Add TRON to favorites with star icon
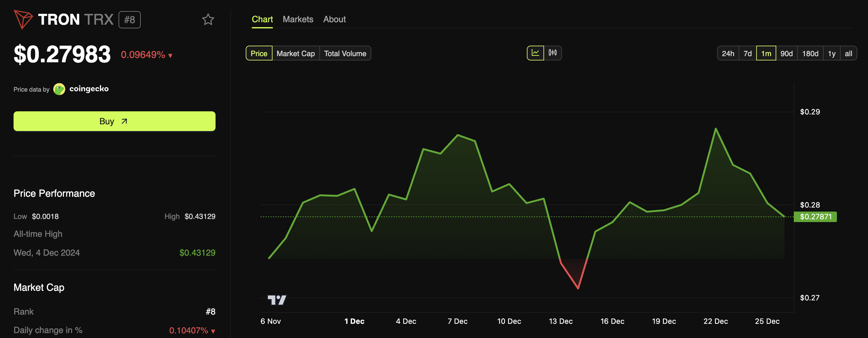The height and width of the screenshot is (338, 868). coord(208,19)
